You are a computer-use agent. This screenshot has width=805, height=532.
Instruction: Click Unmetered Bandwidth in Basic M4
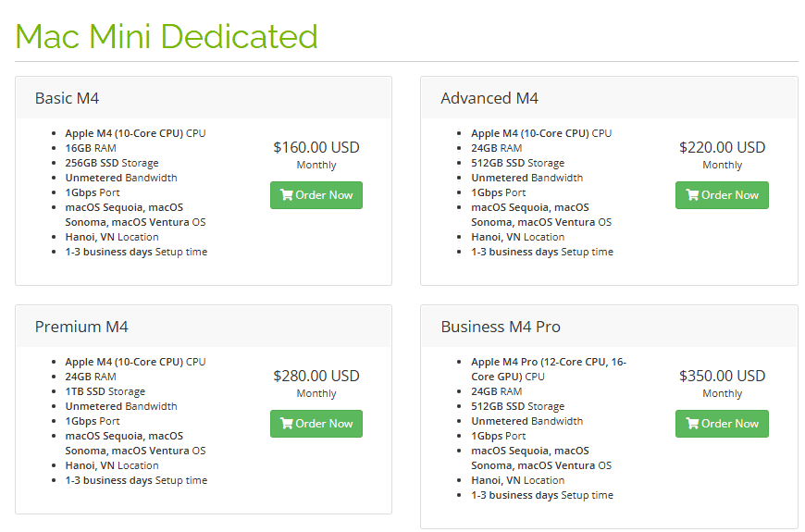pos(120,178)
